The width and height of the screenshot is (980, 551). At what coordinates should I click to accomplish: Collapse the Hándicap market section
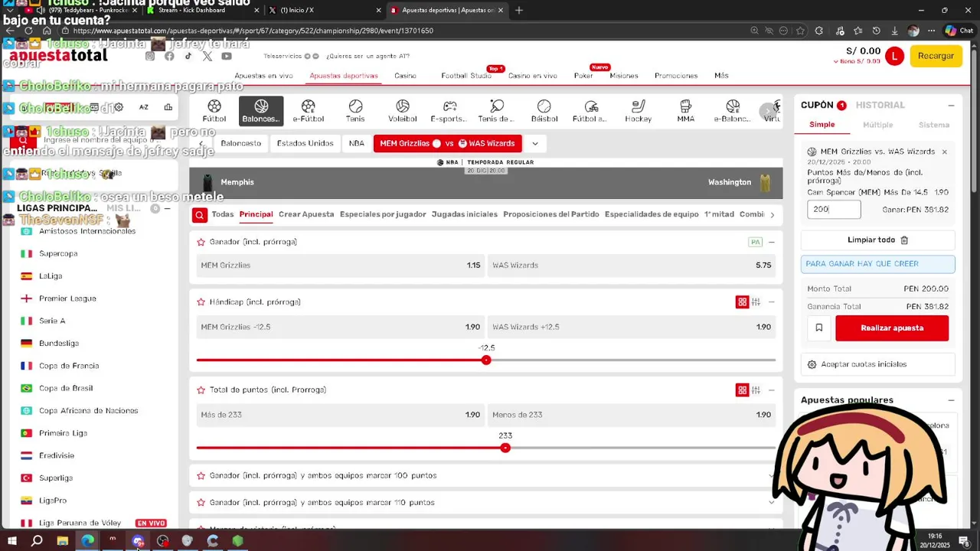(x=771, y=302)
